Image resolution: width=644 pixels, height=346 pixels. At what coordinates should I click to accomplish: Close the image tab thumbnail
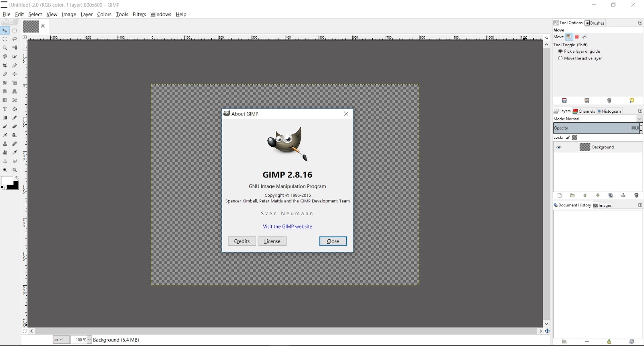pyautogui.click(x=43, y=27)
